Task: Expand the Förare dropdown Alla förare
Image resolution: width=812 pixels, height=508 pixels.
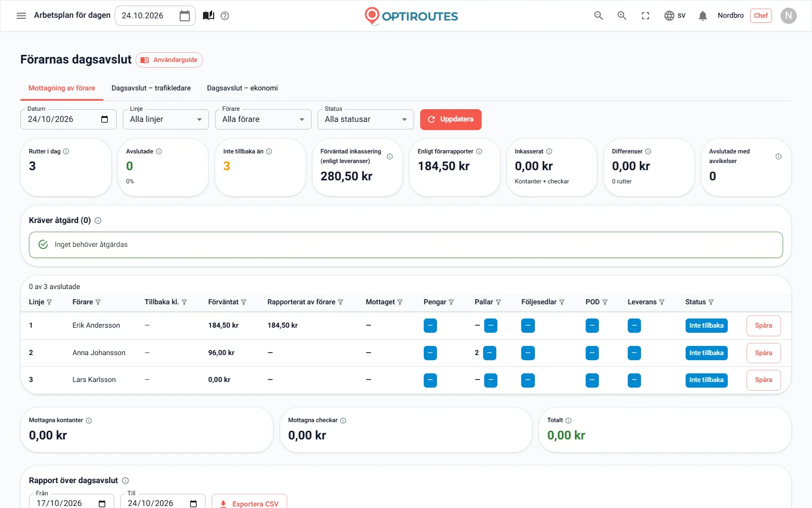Action: 263,119
